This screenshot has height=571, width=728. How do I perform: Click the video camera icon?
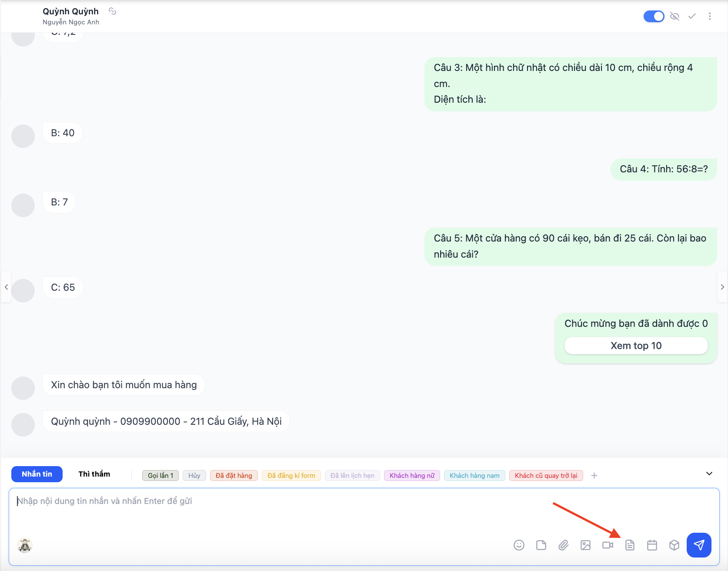[x=608, y=545]
